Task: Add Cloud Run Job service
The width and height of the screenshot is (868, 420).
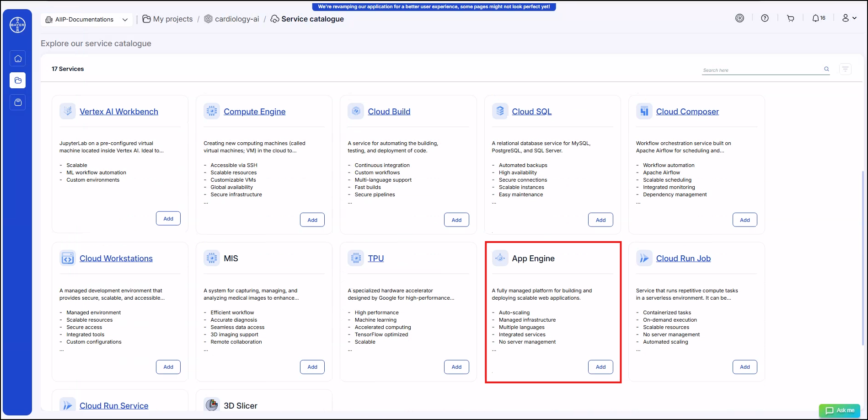Action: tap(745, 367)
